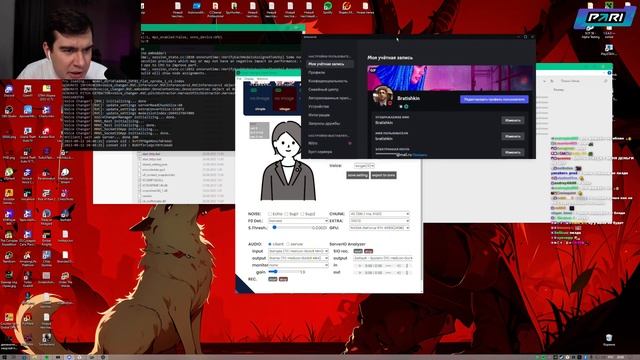Click the REC start button
This screenshot has width=640, height=360.
pos(273,279)
